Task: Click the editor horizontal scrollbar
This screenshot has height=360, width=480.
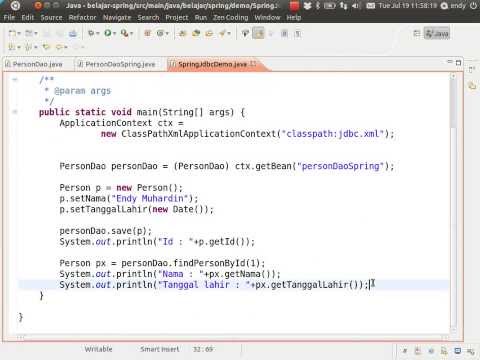Action: coord(233,337)
